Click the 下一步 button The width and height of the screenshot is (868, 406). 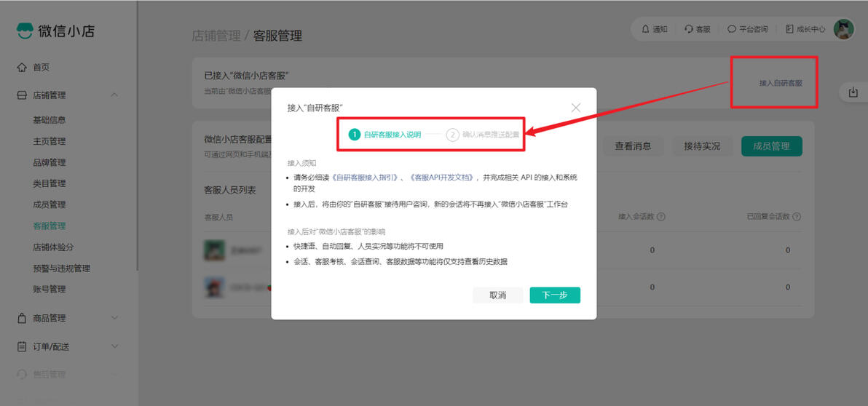555,295
